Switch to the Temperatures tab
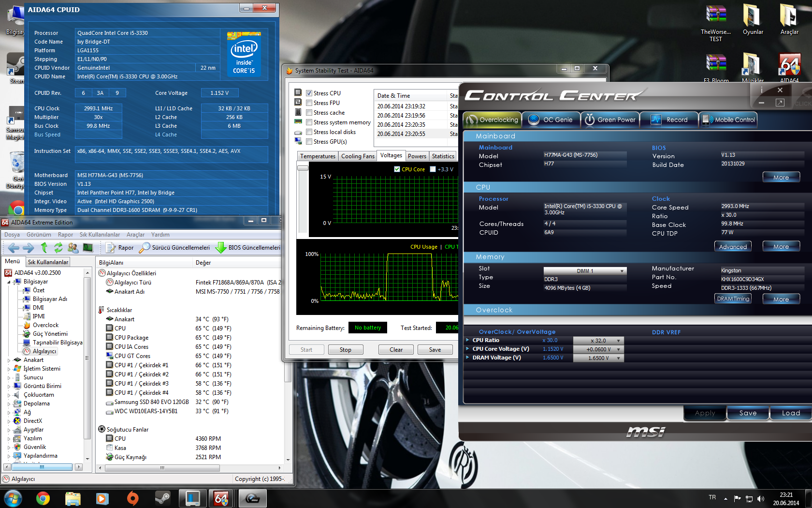 pyautogui.click(x=317, y=156)
